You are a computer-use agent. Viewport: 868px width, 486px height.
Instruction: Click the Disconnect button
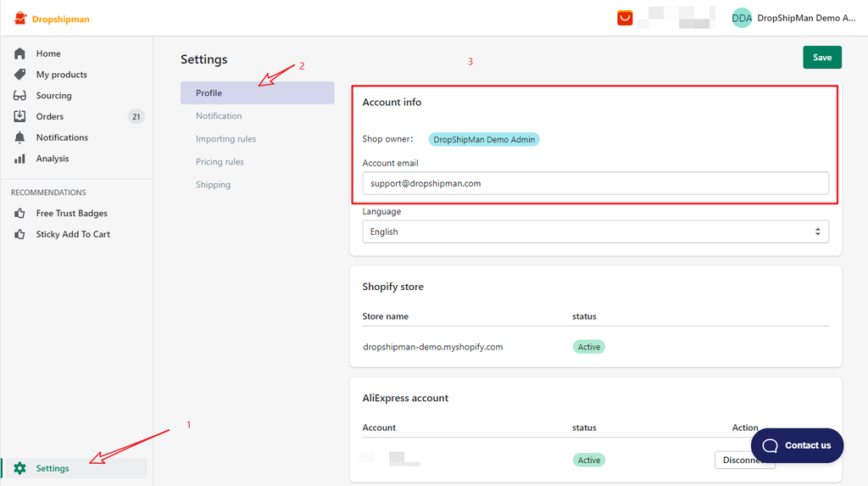[744, 460]
